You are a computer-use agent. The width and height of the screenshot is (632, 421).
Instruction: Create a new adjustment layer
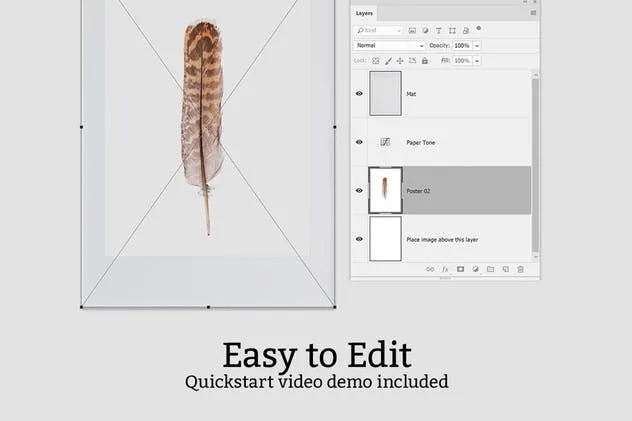(475, 269)
